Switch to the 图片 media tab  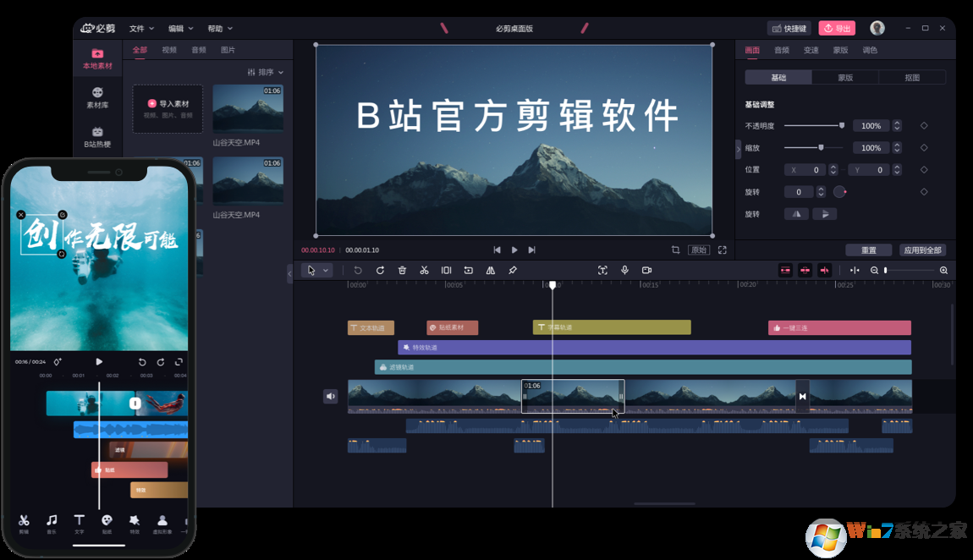[228, 50]
